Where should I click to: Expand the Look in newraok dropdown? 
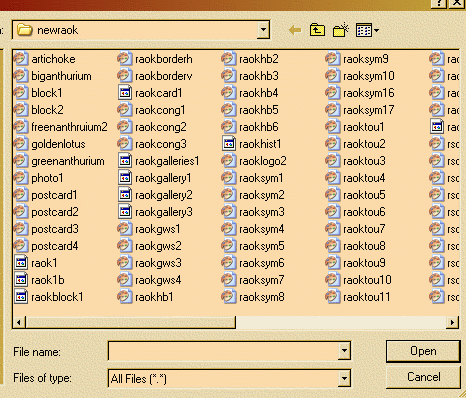[x=263, y=30]
